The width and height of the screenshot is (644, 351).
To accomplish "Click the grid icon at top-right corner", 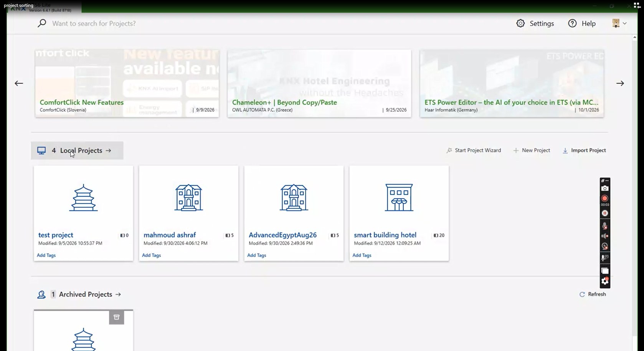I will (637, 5).
